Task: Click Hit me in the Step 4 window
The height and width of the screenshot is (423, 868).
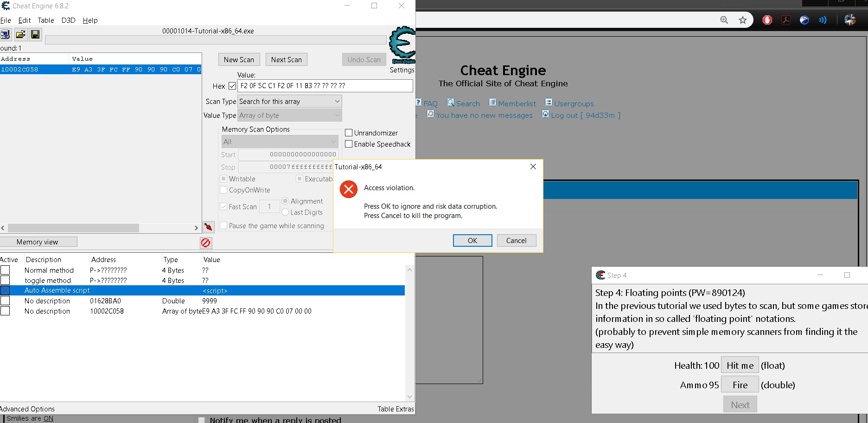Action: [x=740, y=365]
